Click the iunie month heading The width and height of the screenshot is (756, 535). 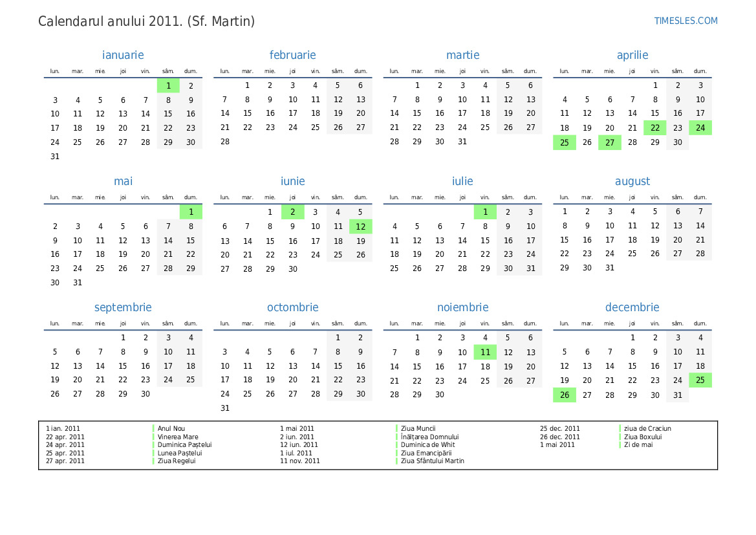292,181
